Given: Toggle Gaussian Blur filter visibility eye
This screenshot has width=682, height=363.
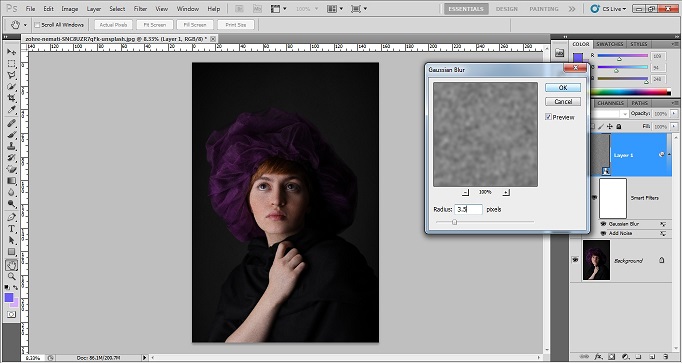Looking at the screenshot, I should coord(603,224).
